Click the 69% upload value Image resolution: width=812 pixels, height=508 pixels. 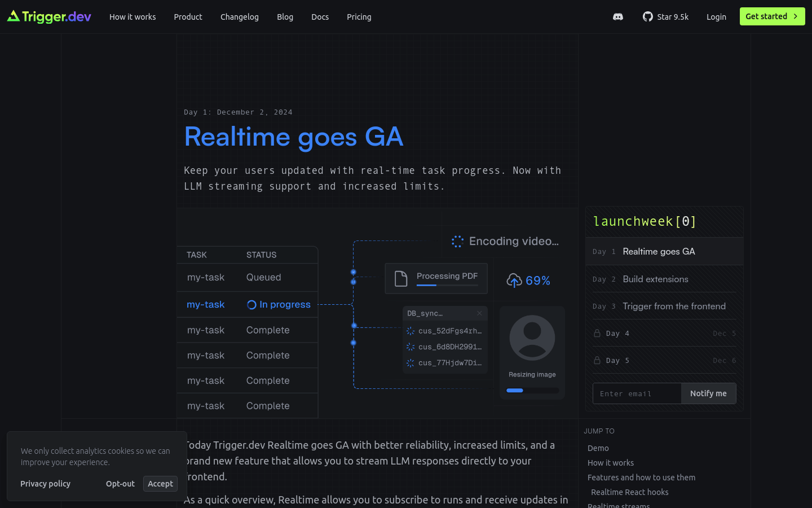click(x=538, y=281)
